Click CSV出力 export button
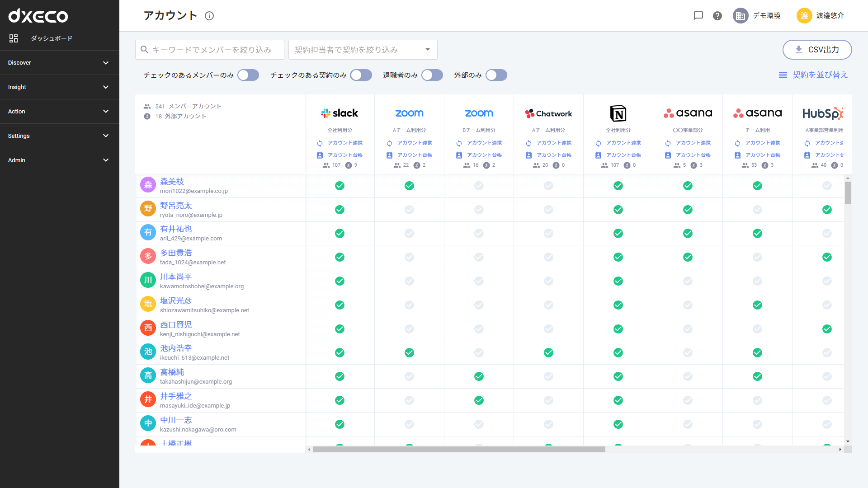The image size is (868, 488). [817, 49]
